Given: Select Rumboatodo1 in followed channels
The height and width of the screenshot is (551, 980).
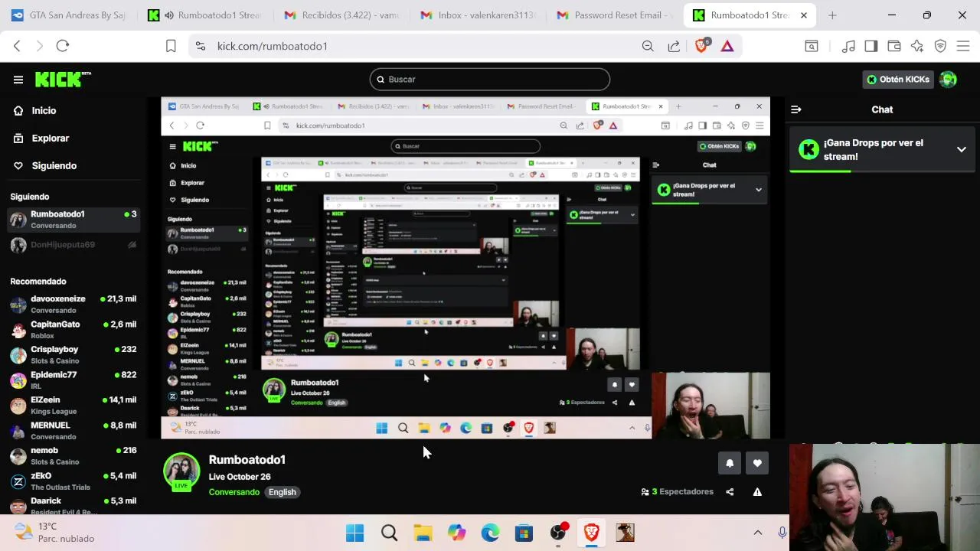Looking at the screenshot, I should (73, 220).
